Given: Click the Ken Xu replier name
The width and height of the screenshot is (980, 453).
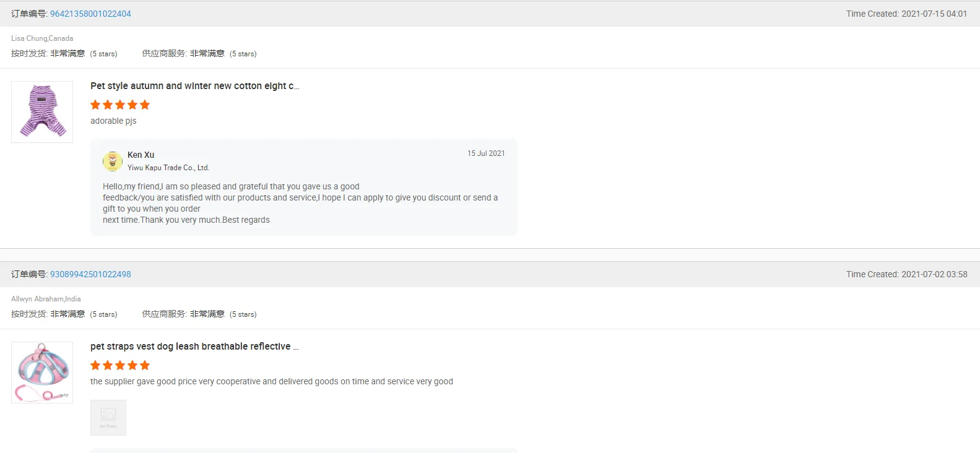Looking at the screenshot, I should tap(141, 155).
